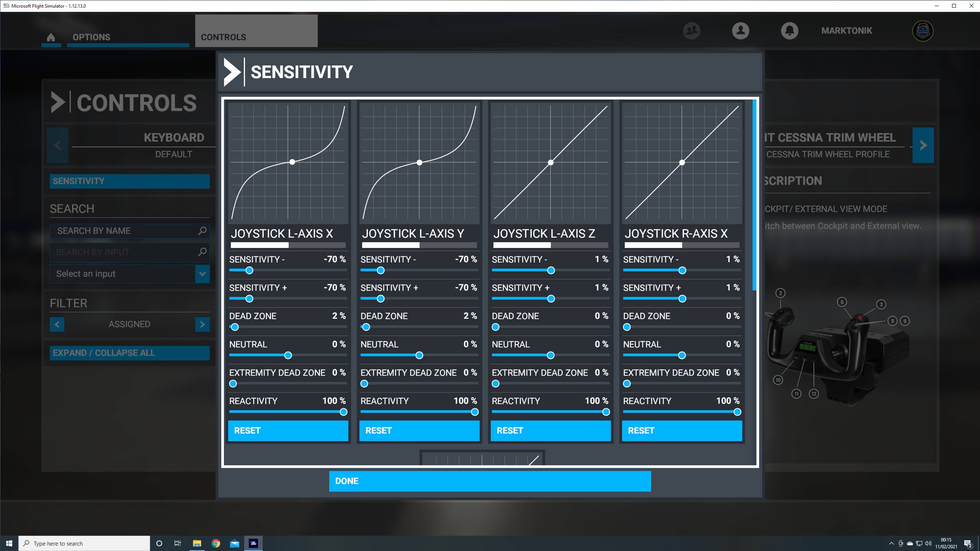Image resolution: width=980 pixels, height=551 pixels.
Task: Go to previous device with left arrow
Action: [57, 145]
